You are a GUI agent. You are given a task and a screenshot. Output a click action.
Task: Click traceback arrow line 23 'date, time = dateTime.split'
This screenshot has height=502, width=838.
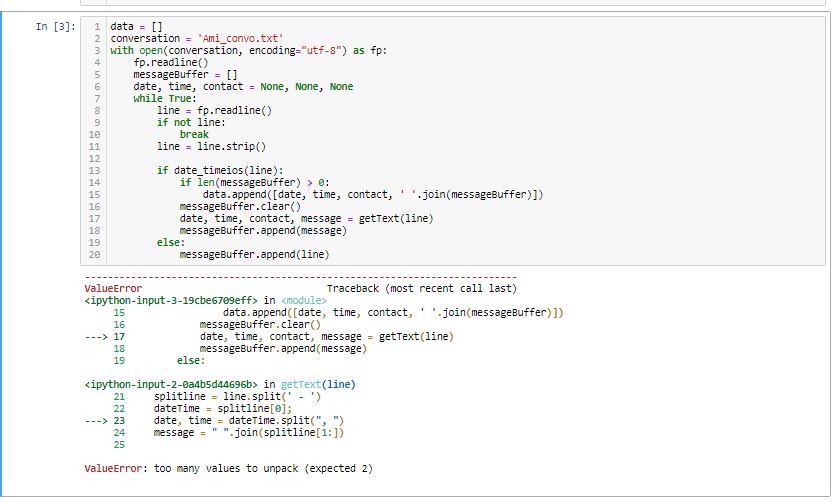pyautogui.click(x=214, y=421)
